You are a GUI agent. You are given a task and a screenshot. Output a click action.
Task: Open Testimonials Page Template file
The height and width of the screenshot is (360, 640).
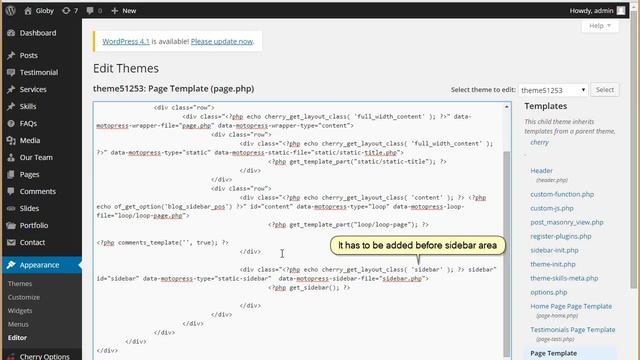click(x=573, y=329)
